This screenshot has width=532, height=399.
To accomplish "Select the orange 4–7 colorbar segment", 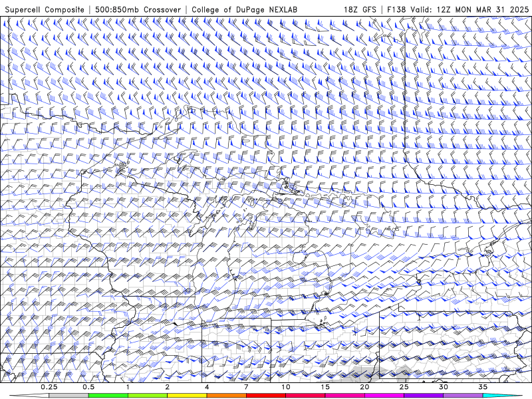I will (x=226, y=396).
